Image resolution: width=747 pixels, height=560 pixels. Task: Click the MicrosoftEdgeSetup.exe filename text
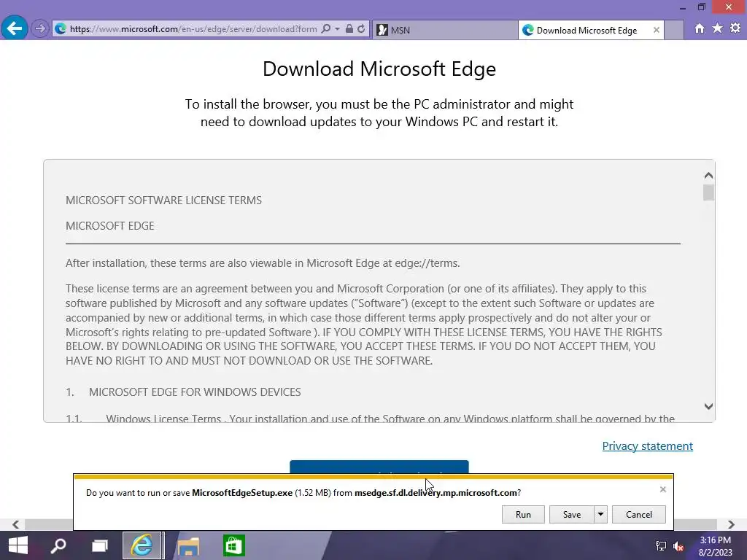242,493
